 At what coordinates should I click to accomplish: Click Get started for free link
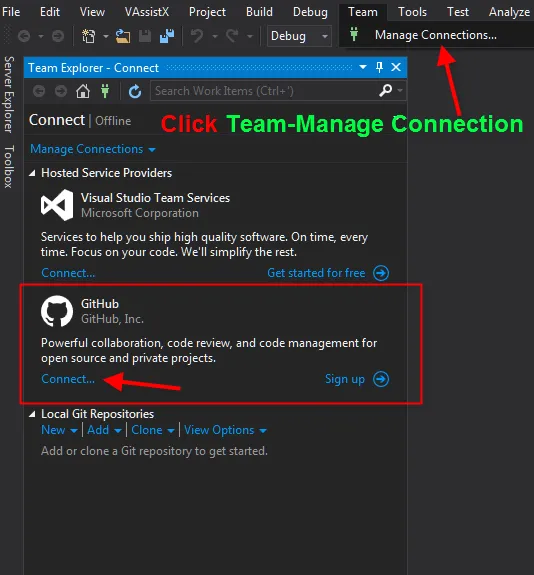pos(316,273)
